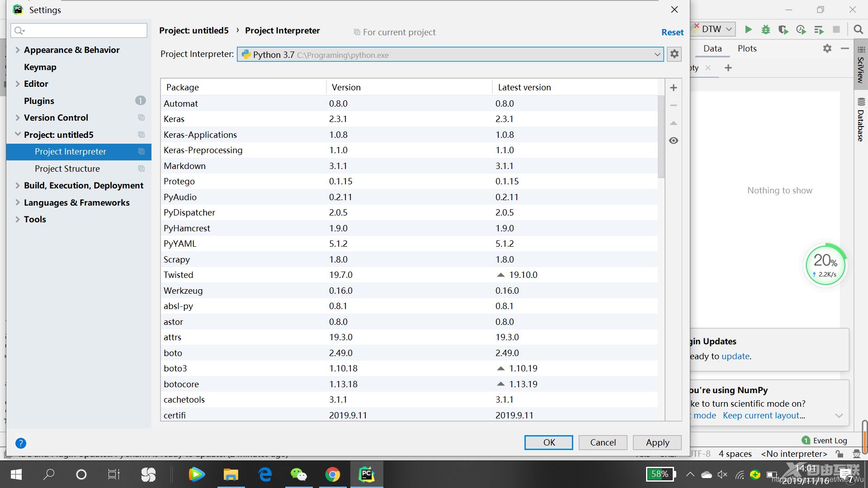Select Project Structure in settings tree

(x=67, y=169)
